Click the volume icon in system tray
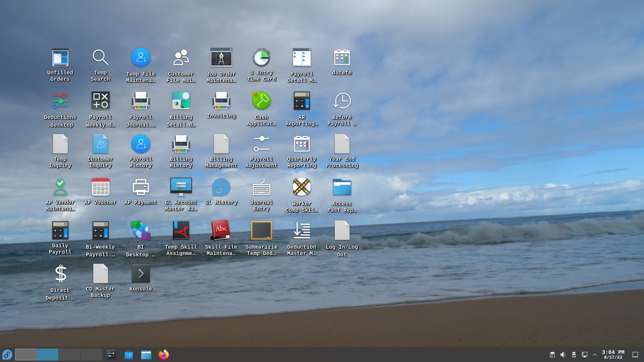 (x=563, y=355)
